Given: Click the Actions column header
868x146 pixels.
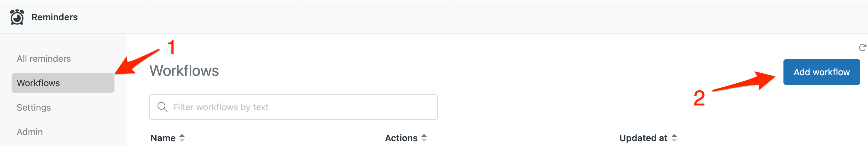Looking at the screenshot, I should (401, 138).
